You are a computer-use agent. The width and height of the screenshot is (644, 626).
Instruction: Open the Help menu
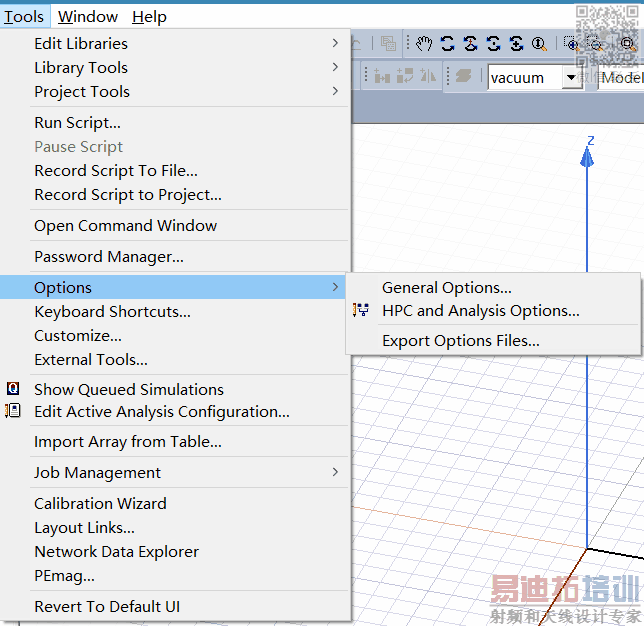149,16
